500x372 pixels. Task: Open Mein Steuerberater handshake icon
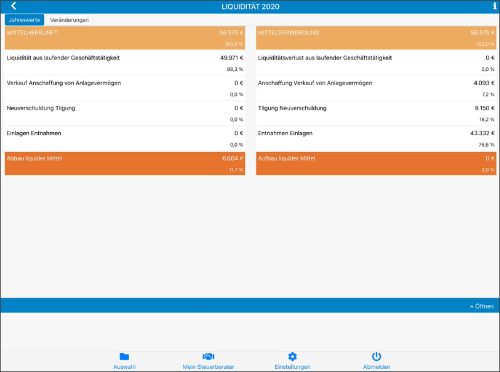pyautogui.click(x=208, y=356)
